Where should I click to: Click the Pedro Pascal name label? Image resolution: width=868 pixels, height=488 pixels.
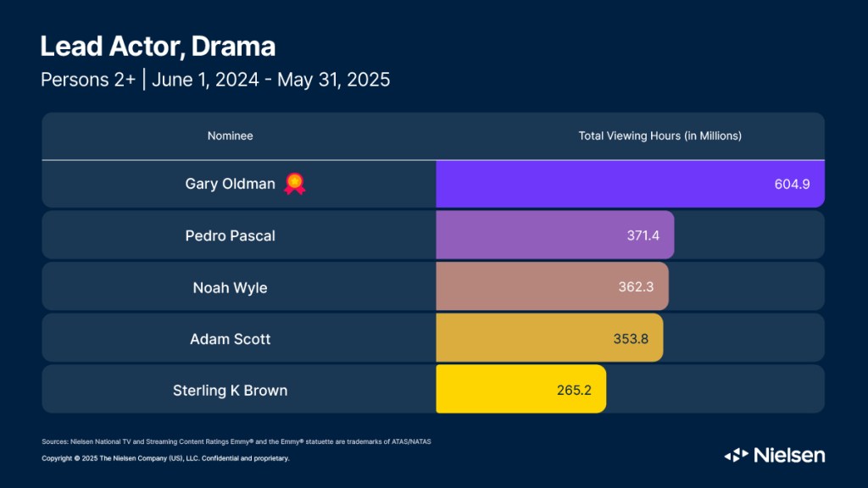(230, 236)
